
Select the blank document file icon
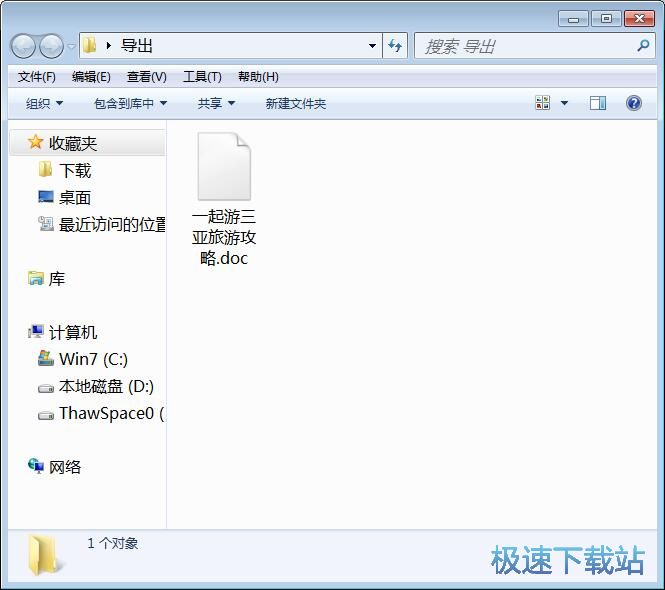(x=224, y=166)
